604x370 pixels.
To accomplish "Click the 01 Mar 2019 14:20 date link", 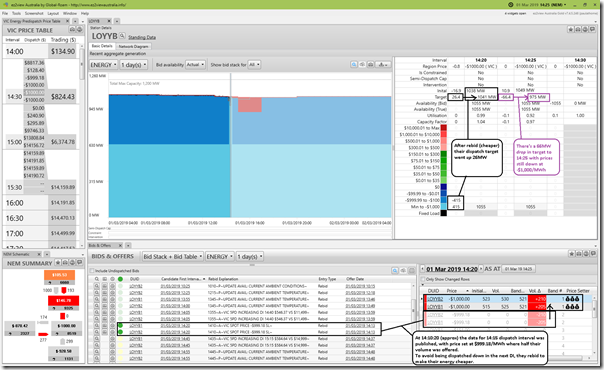I will pos(452,269).
